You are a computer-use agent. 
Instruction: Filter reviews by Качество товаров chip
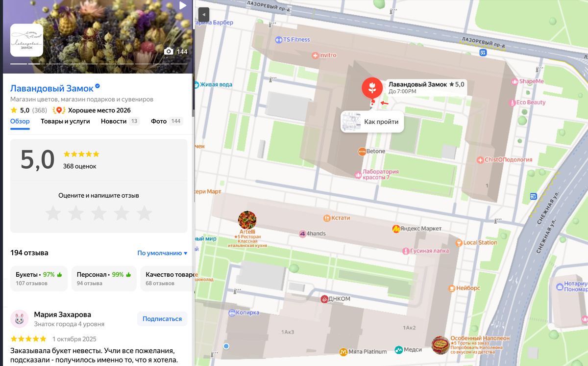(x=167, y=279)
